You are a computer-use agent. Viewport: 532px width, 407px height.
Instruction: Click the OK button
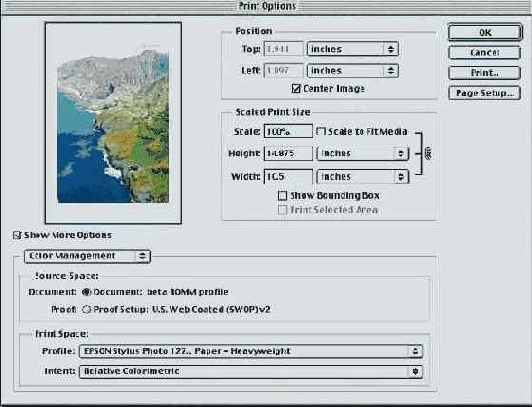[485, 32]
